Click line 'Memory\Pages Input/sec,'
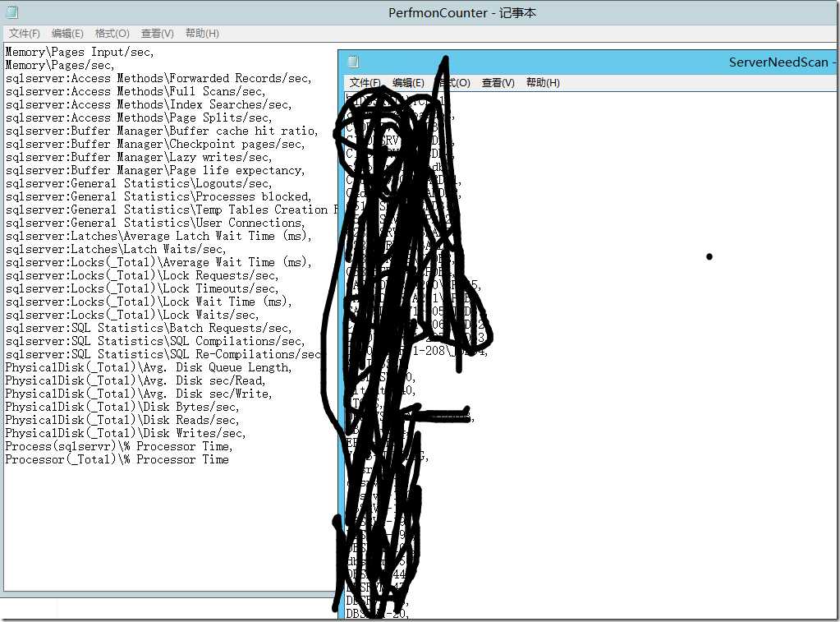This screenshot has height=622, width=840. tap(80, 52)
